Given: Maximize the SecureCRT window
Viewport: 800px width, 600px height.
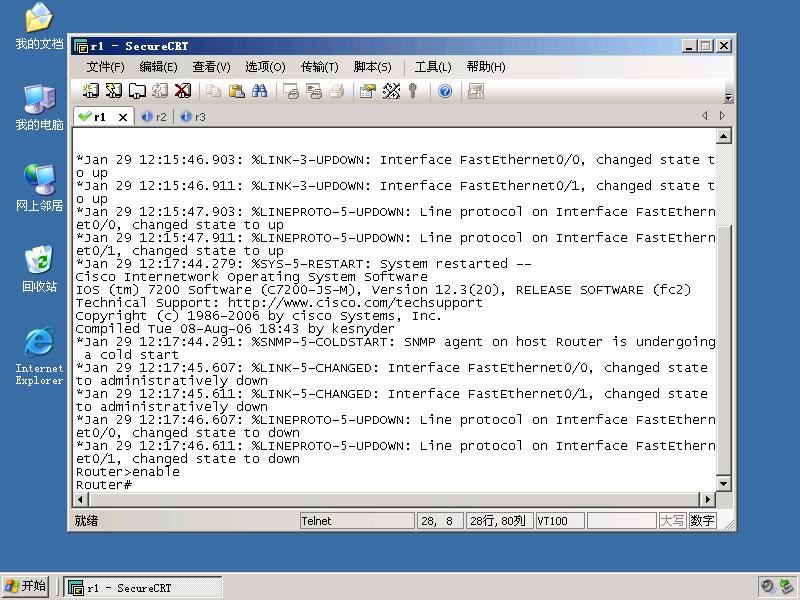Looking at the screenshot, I should coord(706,46).
